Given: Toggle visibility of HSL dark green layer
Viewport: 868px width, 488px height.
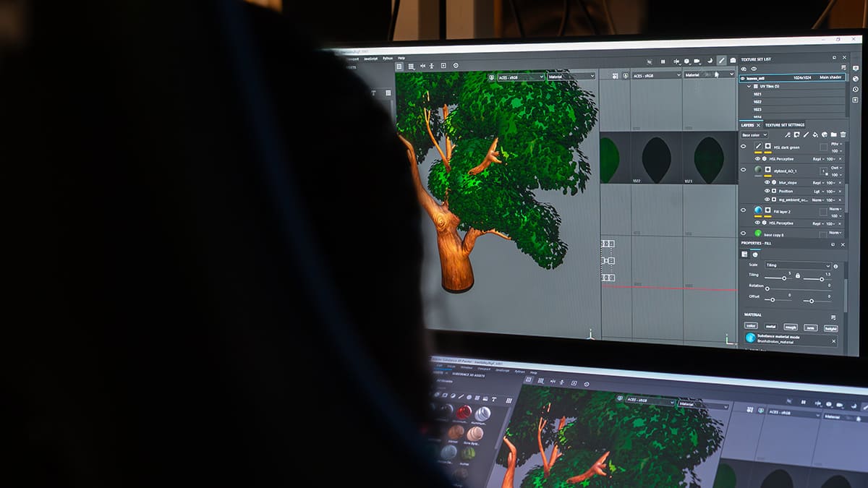Looking at the screenshot, I should click(x=744, y=147).
